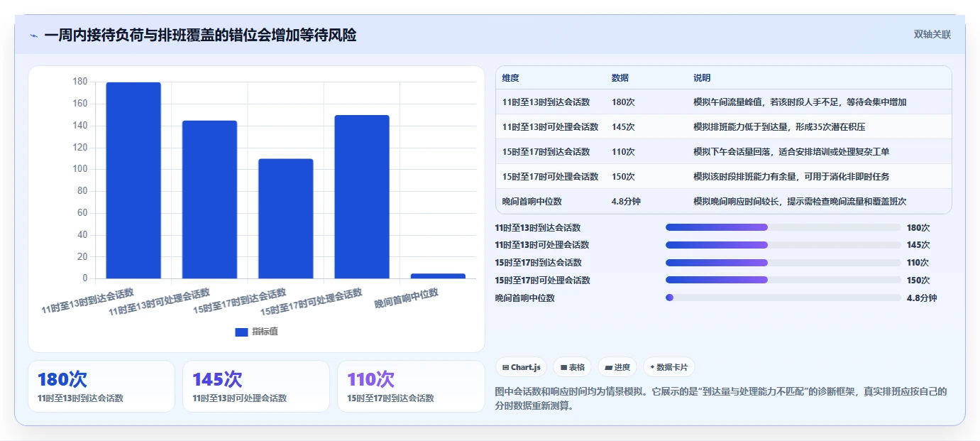
Task: Click the 180 tick on the chart y-axis
Action: pos(79,82)
